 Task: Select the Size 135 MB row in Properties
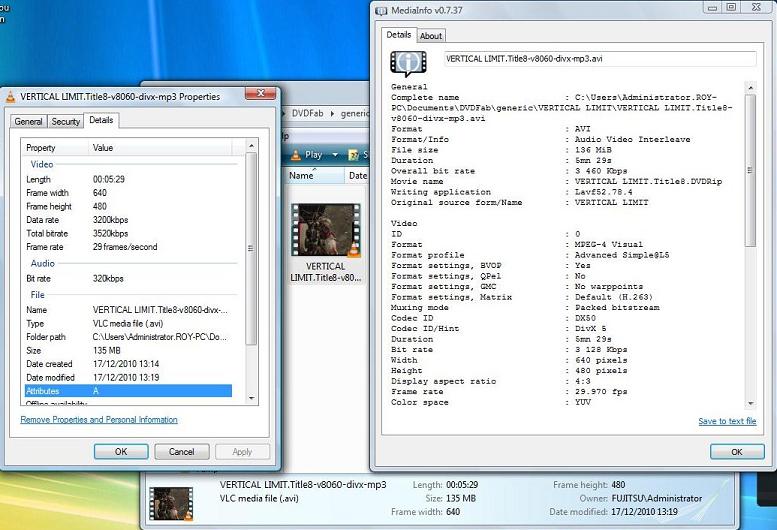pos(128,350)
